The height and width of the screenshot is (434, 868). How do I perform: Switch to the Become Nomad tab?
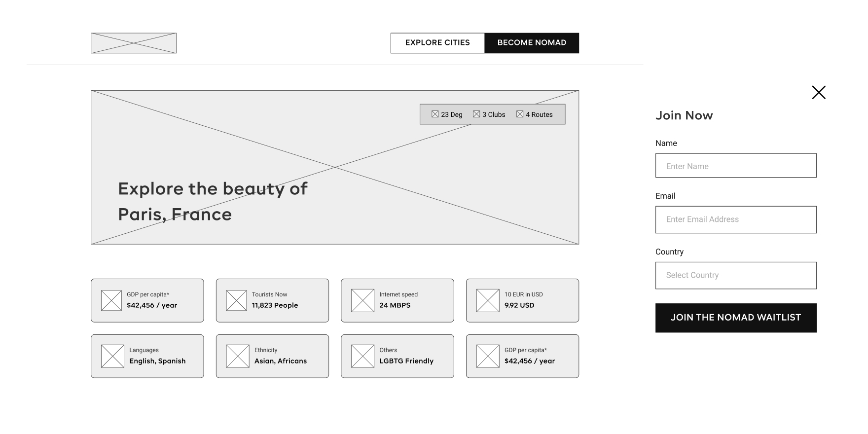tap(532, 43)
